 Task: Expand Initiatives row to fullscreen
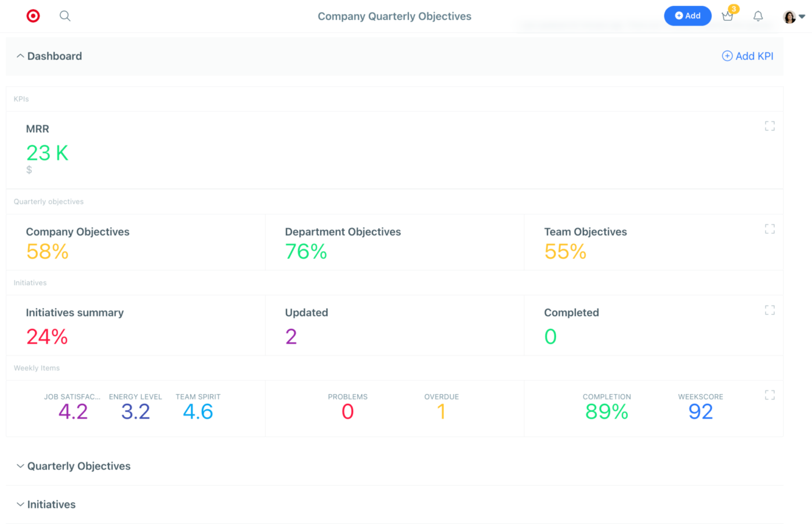(x=770, y=310)
